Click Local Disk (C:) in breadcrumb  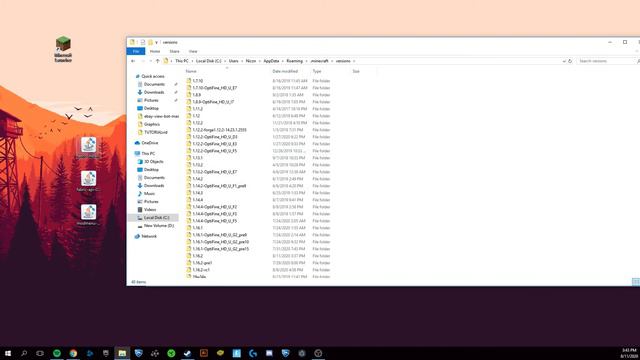[x=208, y=61]
